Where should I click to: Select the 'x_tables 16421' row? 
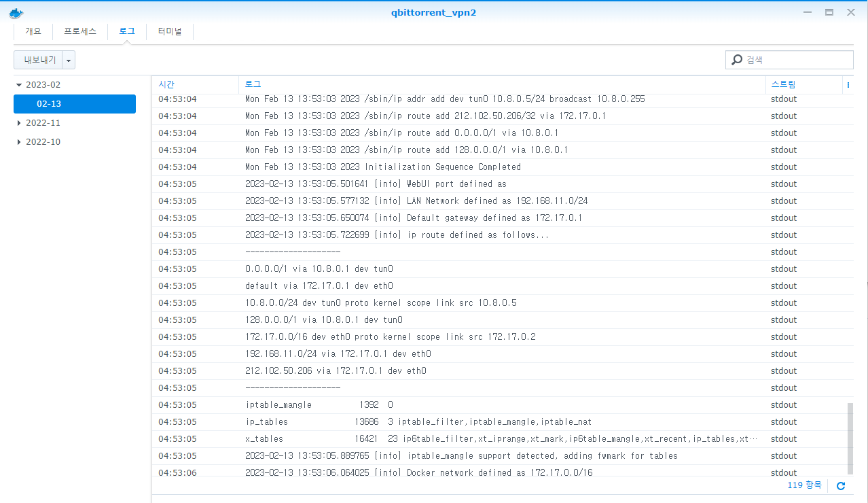tap(499, 439)
